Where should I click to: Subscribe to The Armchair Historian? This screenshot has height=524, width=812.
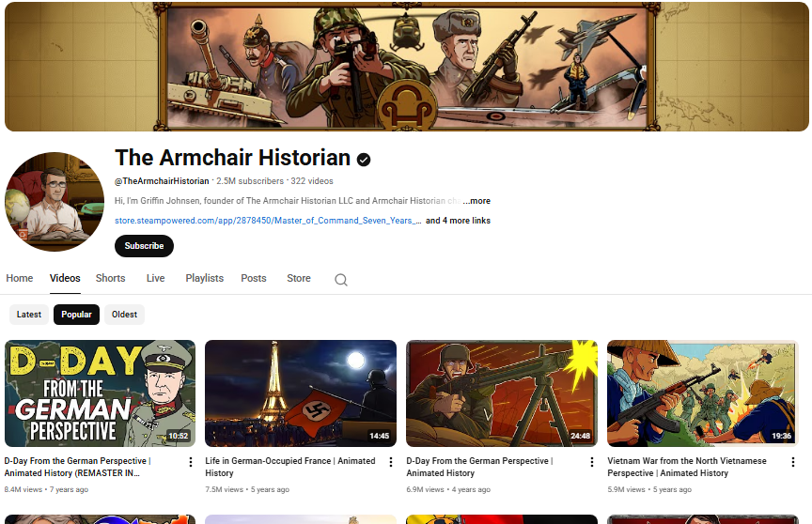click(x=144, y=246)
